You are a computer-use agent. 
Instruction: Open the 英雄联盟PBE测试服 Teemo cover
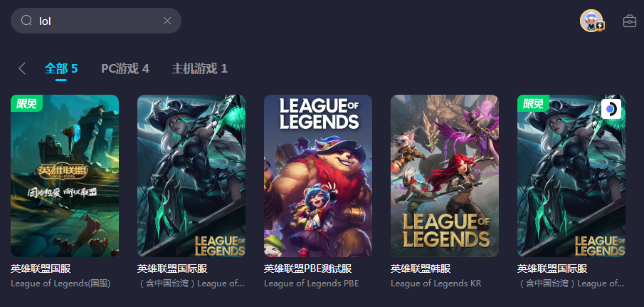(318, 176)
